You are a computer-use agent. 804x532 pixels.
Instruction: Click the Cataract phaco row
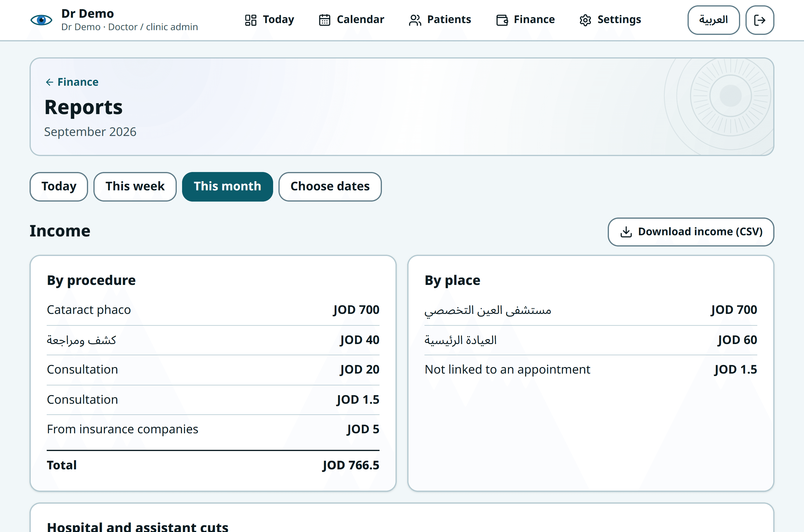click(213, 310)
